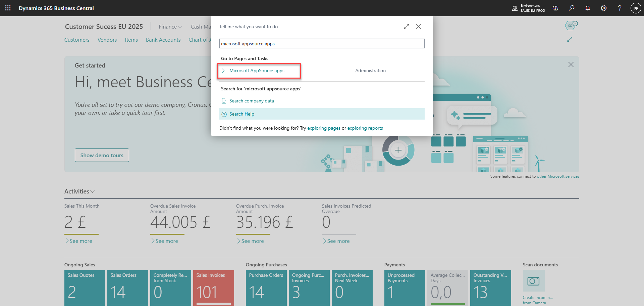The height and width of the screenshot is (306, 644).
Task: Open the app launcher waffle menu
Action: [x=8, y=8]
